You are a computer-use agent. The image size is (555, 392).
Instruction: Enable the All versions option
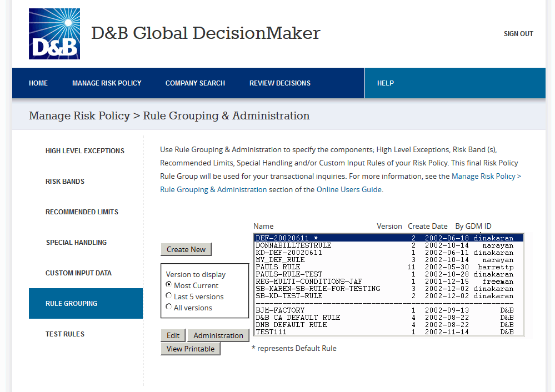(x=168, y=306)
